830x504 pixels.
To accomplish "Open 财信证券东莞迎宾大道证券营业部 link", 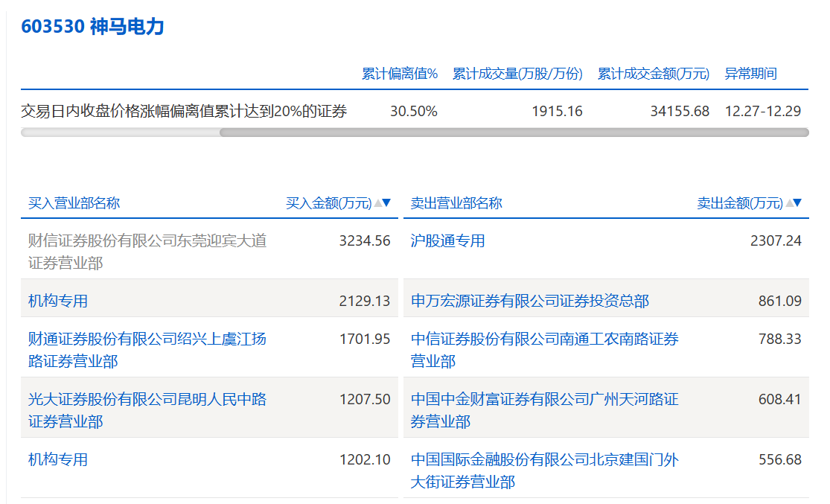I will pyautogui.click(x=147, y=252).
